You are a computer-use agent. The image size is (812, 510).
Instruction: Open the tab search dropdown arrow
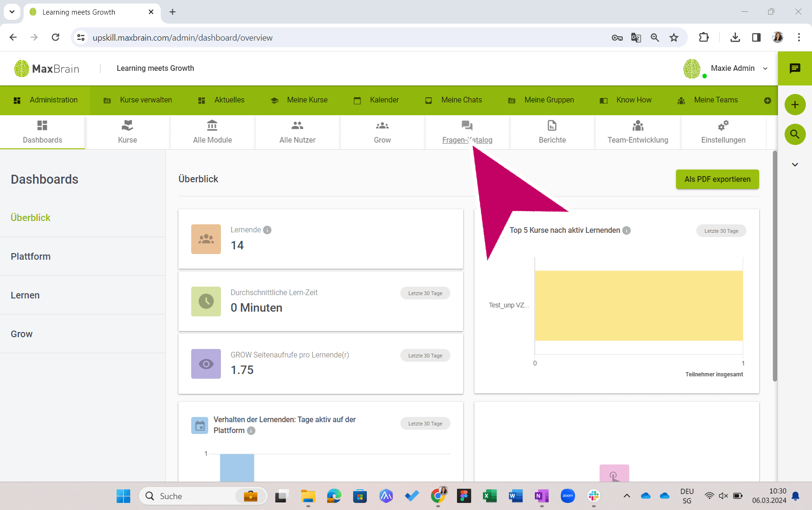[x=12, y=12]
